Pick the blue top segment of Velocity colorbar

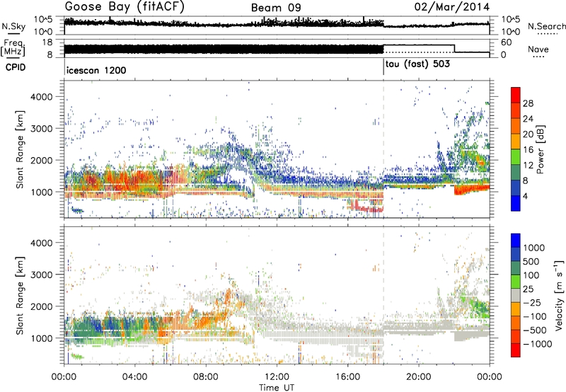(516, 241)
